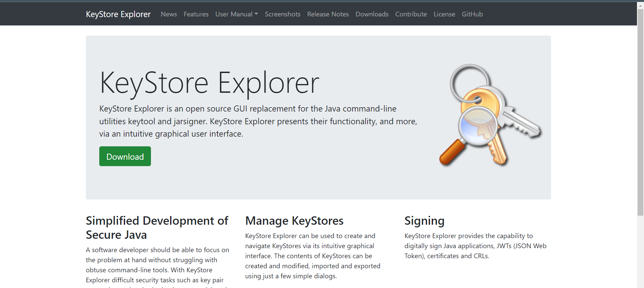Go to the Features page

196,14
